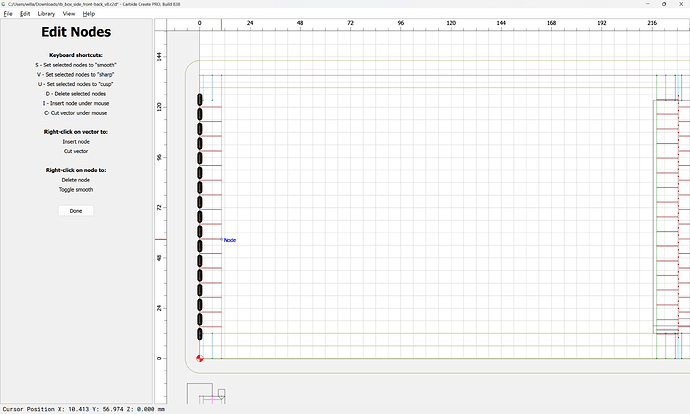The image size is (690, 414).
Task: Click the topmost black slot shape
Action: coord(200,100)
